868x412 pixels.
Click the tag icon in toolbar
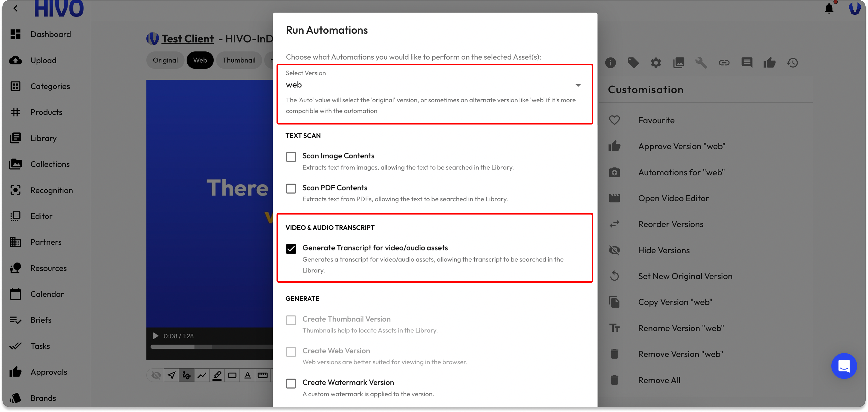633,63
